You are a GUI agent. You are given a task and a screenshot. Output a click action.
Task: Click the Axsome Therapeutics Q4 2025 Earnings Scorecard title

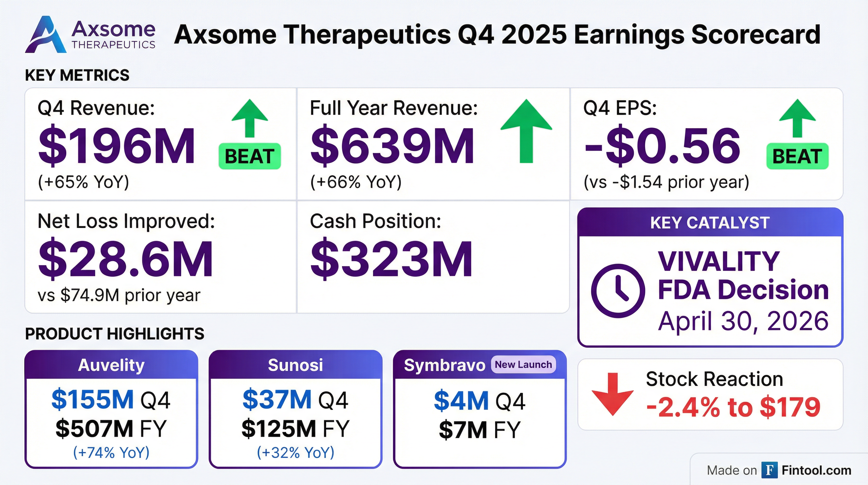coord(497,34)
